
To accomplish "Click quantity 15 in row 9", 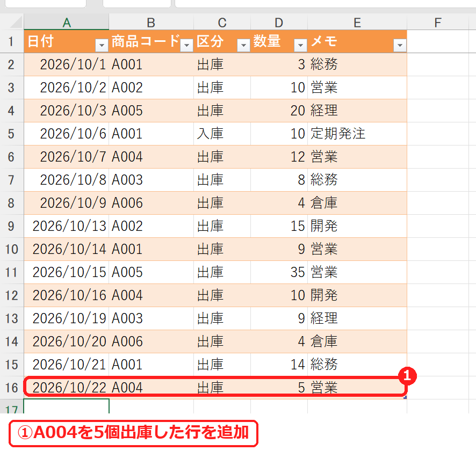I will click(x=279, y=226).
